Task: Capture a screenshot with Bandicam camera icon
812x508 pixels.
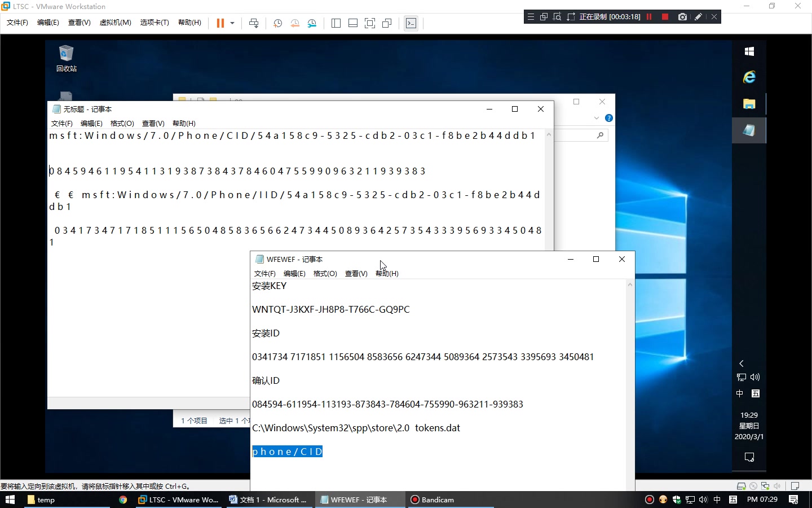Action: [x=682, y=16]
